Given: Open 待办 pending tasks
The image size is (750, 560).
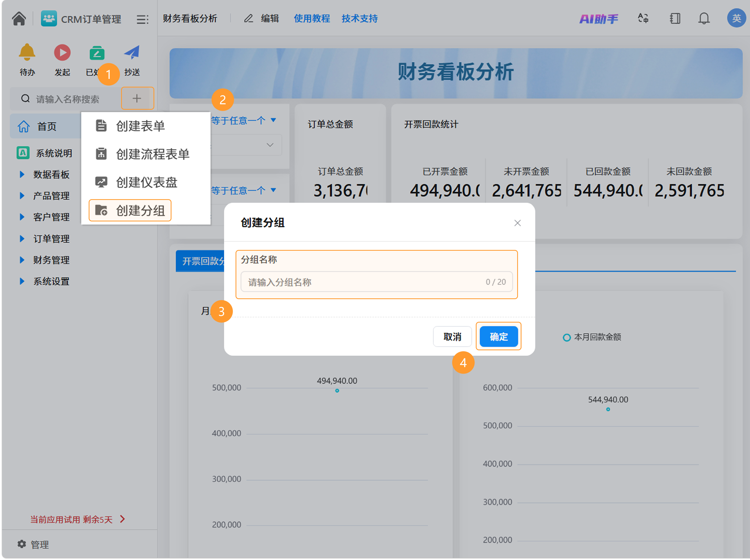Looking at the screenshot, I should click(27, 60).
